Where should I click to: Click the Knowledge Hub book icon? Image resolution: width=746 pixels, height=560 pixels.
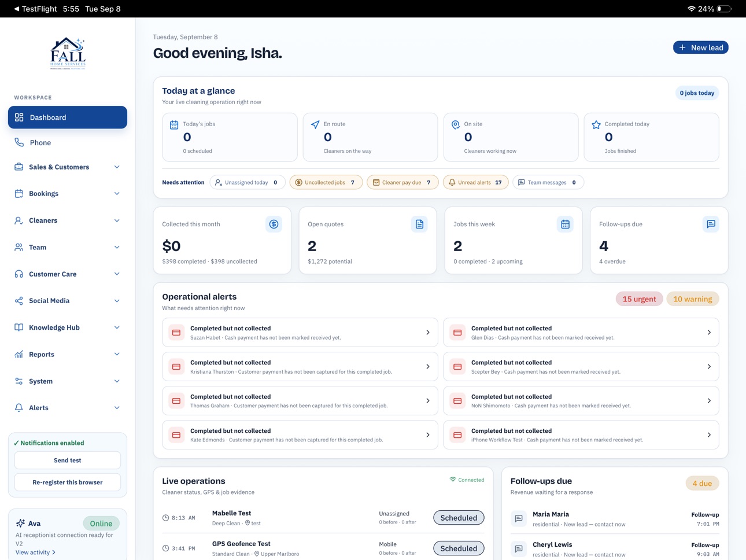[19, 327]
